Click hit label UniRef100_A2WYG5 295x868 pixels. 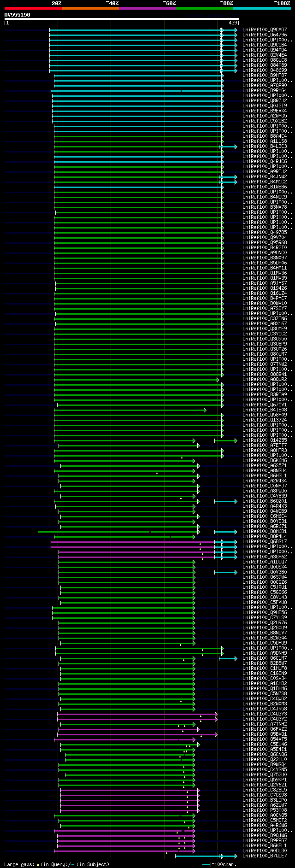click(265, 116)
